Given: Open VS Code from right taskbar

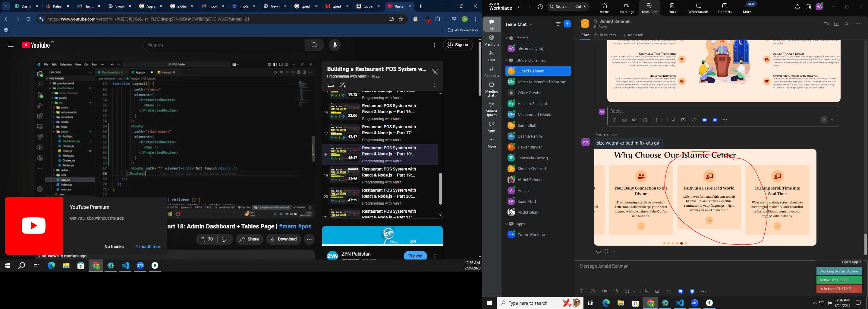Looking at the screenshot, I should coord(680,303).
